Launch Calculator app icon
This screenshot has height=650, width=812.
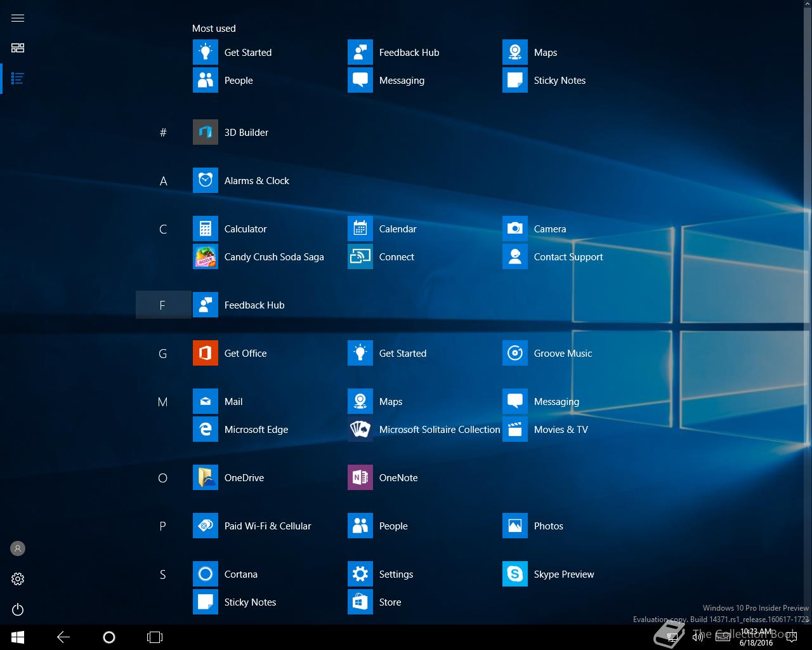coord(206,229)
